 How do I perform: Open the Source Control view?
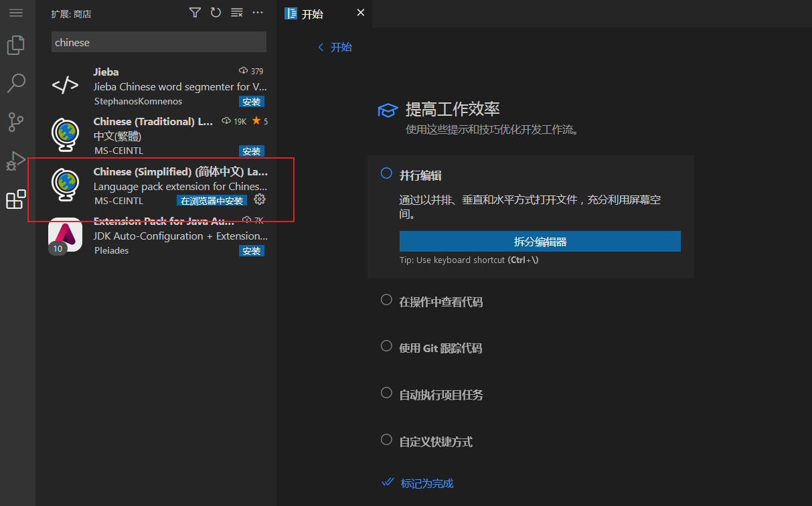(15, 122)
